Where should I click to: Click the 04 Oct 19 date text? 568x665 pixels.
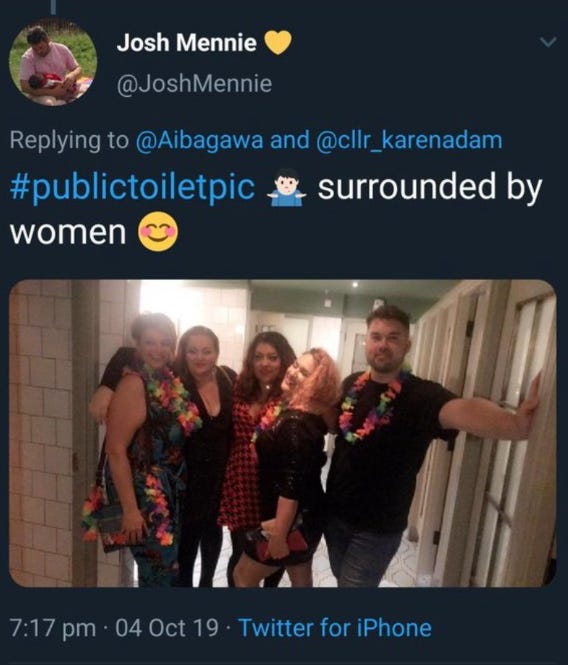click(167, 628)
